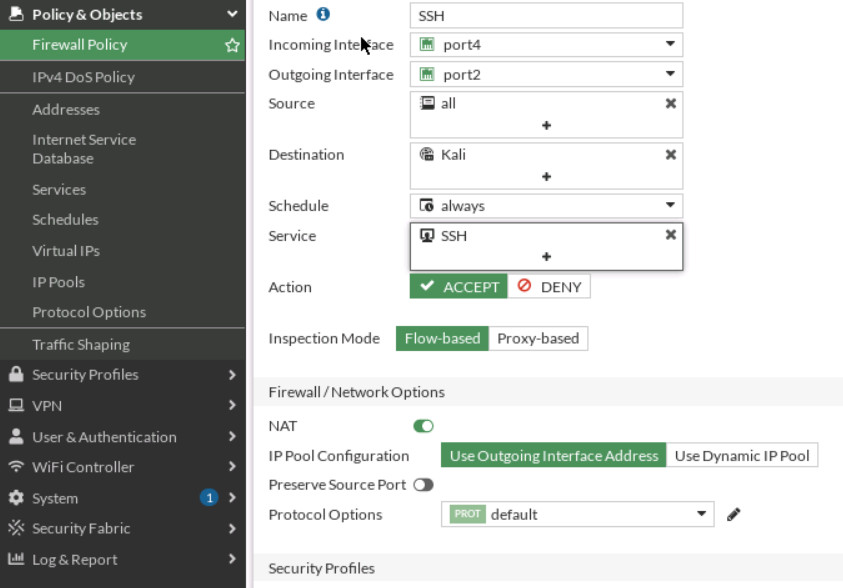Disable the NAT toggle
The width and height of the screenshot is (843, 588).
(423, 426)
